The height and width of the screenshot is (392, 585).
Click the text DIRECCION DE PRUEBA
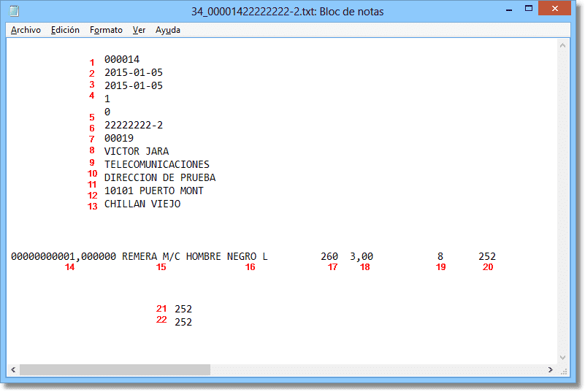point(160,177)
